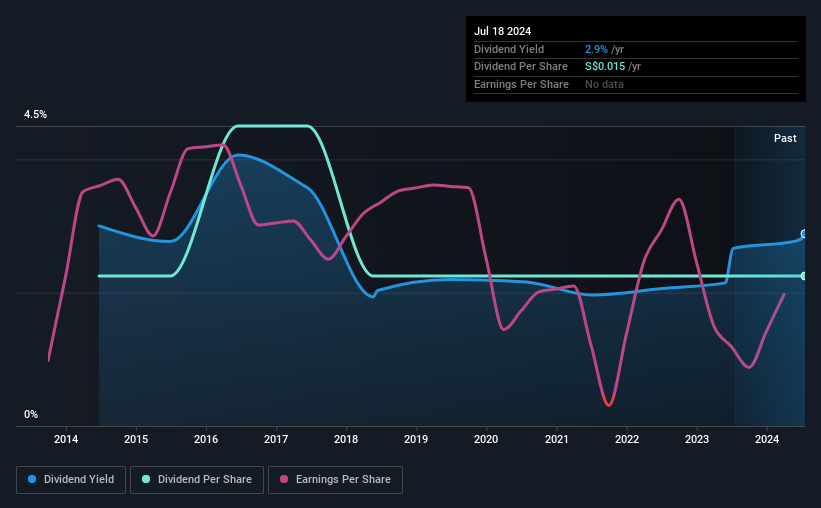Click the 2017 x-axis label
The image size is (821, 508).
click(x=276, y=439)
